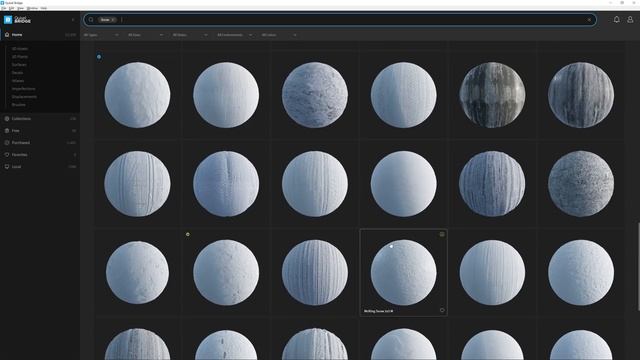640x360 pixels.
Task: Open the Edit menu
Action: tap(11, 8)
